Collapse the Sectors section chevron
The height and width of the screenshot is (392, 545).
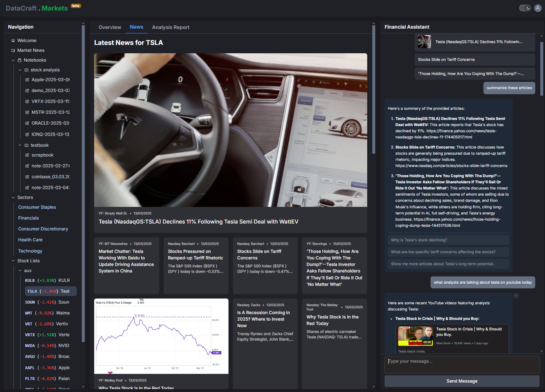(x=13, y=197)
